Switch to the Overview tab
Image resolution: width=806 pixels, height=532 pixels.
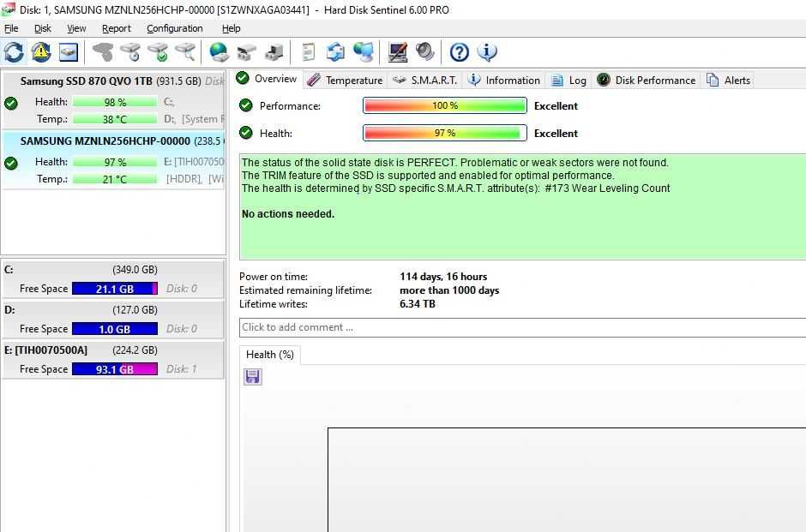point(267,79)
